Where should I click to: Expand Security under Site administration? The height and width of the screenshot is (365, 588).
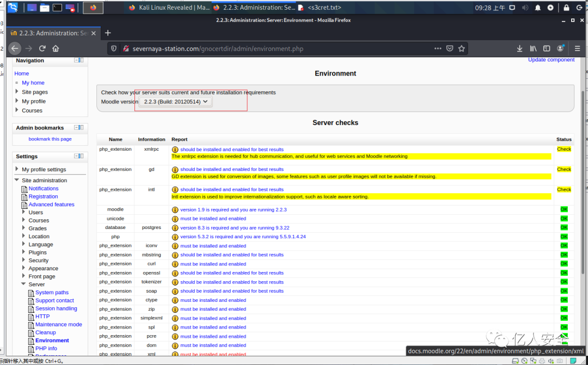pos(23,260)
